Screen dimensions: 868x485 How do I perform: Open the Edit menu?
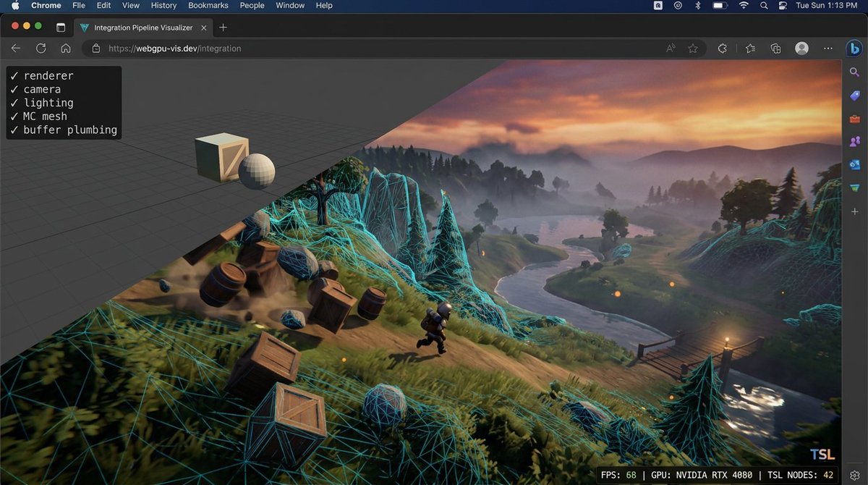(104, 5)
